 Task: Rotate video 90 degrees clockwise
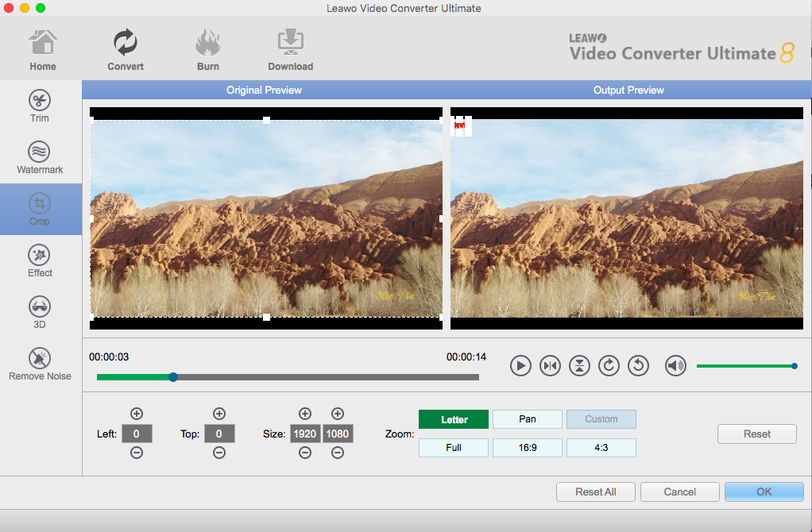click(609, 365)
